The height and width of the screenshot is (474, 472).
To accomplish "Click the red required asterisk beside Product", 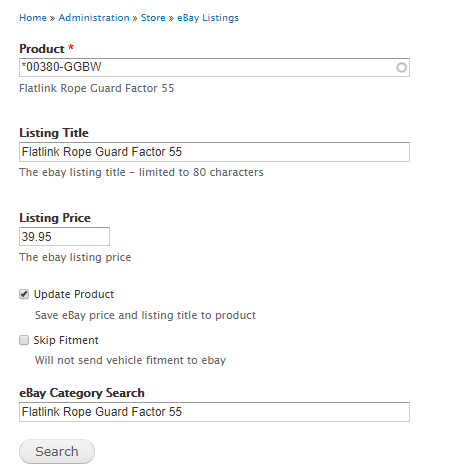I will tap(71, 47).
